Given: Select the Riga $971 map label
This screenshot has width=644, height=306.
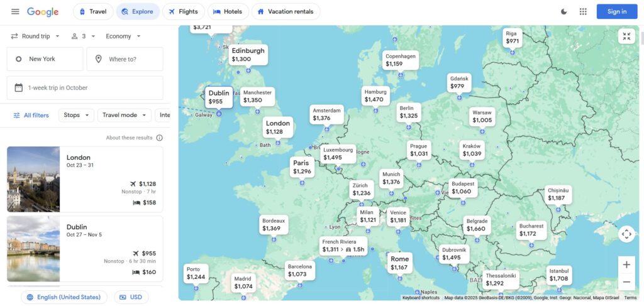Looking at the screenshot, I should (513, 37).
